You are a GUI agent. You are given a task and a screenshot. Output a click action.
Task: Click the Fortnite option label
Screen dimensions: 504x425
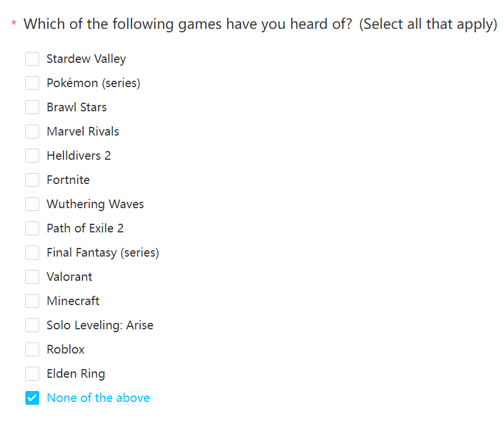68,180
